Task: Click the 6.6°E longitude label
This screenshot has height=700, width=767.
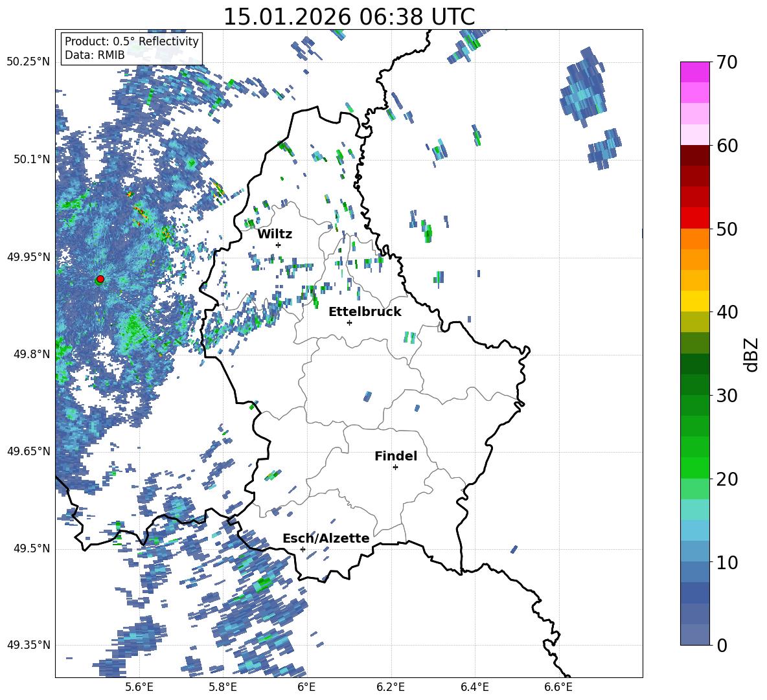Action: click(x=558, y=688)
